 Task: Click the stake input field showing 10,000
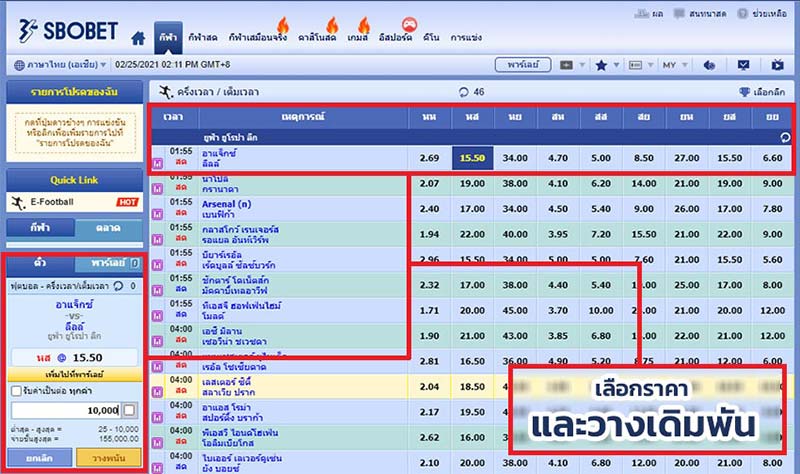66,410
